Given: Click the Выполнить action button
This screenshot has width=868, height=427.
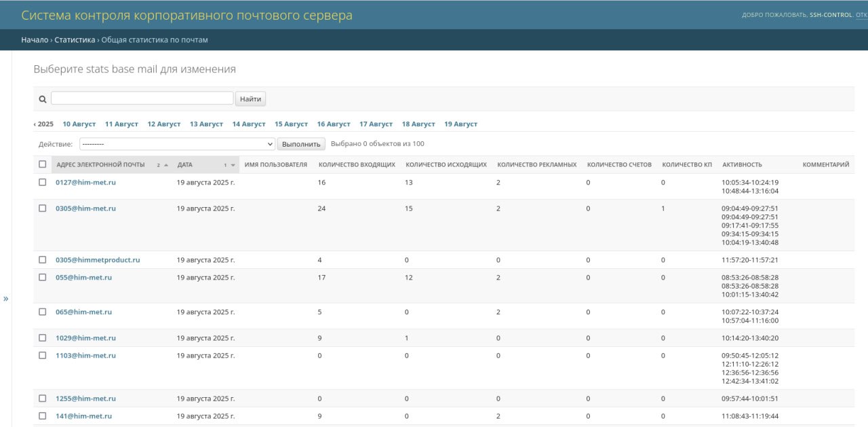Looking at the screenshot, I should 301,144.
